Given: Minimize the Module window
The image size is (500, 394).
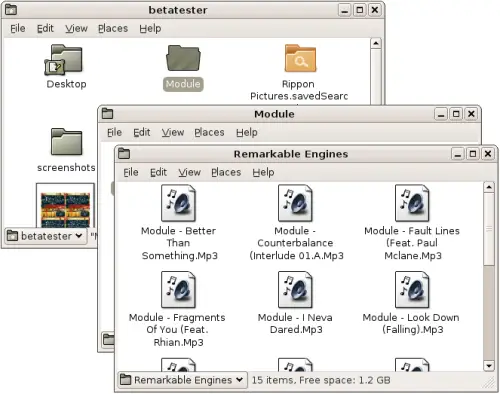Looking at the screenshot, I should pos(441,114).
